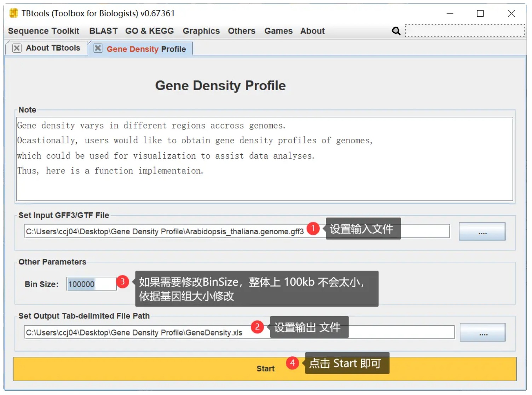Image resolution: width=532 pixels, height=395 pixels.
Task: Click the TBtools app icon in title bar
Action: click(x=13, y=13)
